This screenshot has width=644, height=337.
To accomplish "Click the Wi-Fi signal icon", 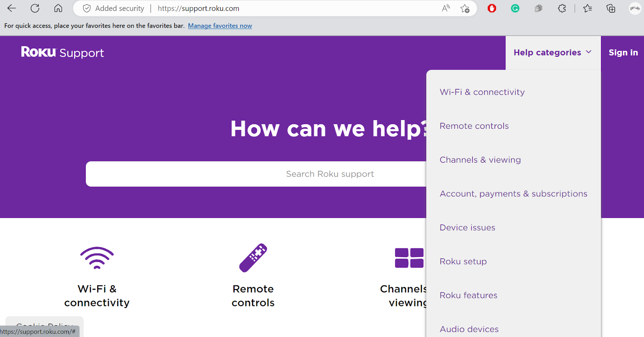I will pos(97,258).
